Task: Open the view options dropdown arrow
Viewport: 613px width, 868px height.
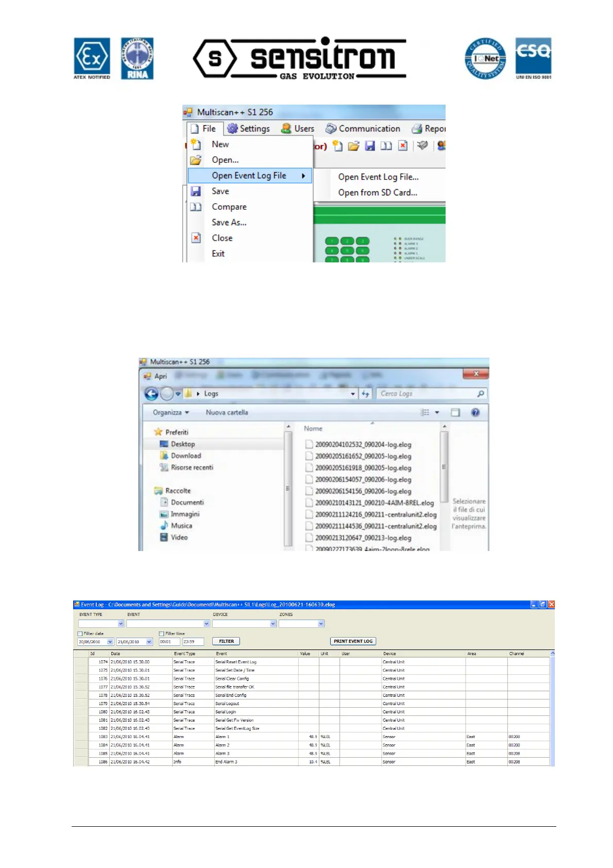Action: point(437,412)
